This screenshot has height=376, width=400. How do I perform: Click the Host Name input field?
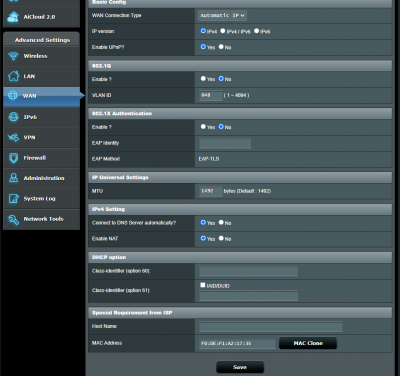[x=271, y=327]
